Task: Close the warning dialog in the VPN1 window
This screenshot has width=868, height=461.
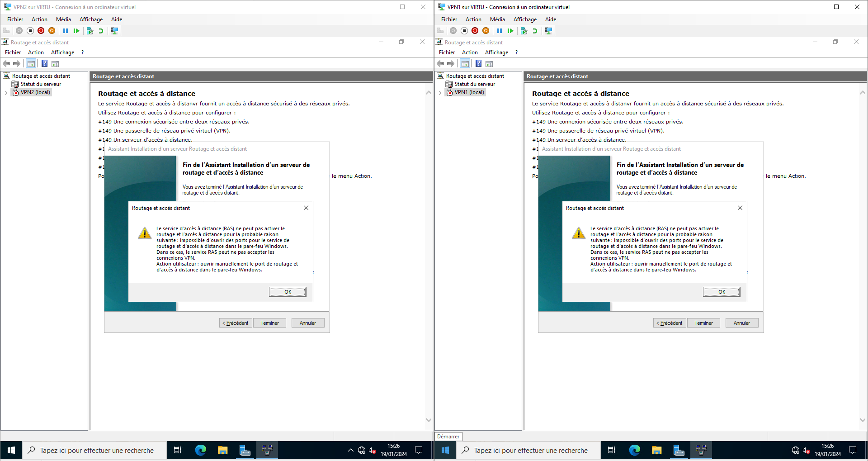Action: [x=740, y=208]
